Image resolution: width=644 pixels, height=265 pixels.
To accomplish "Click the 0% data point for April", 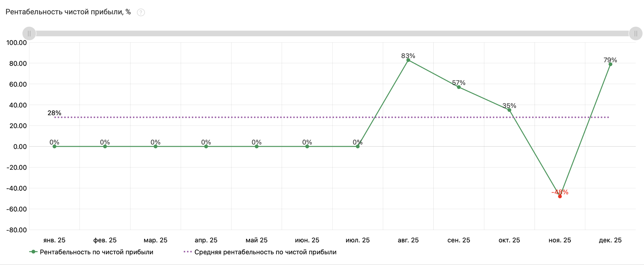I will (x=206, y=147).
